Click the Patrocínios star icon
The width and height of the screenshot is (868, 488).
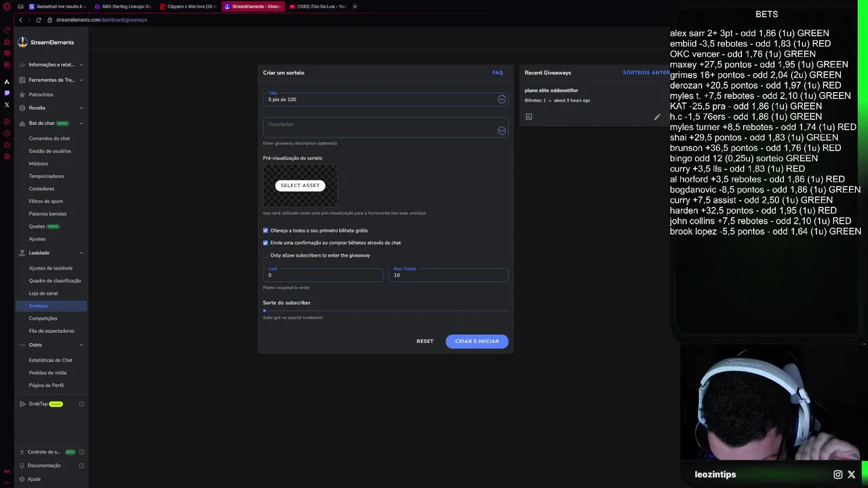pyautogui.click(x=22, y=95)
